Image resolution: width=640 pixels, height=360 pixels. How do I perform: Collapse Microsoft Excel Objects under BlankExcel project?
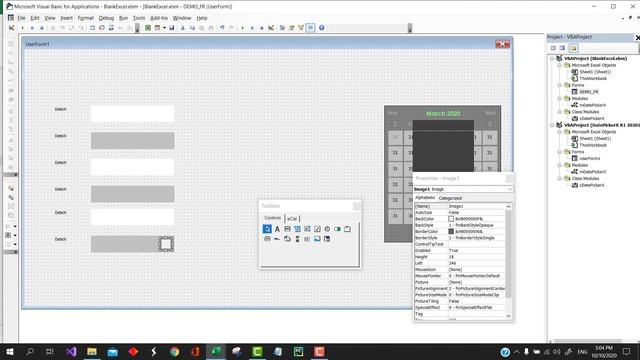tap(560, 65)
